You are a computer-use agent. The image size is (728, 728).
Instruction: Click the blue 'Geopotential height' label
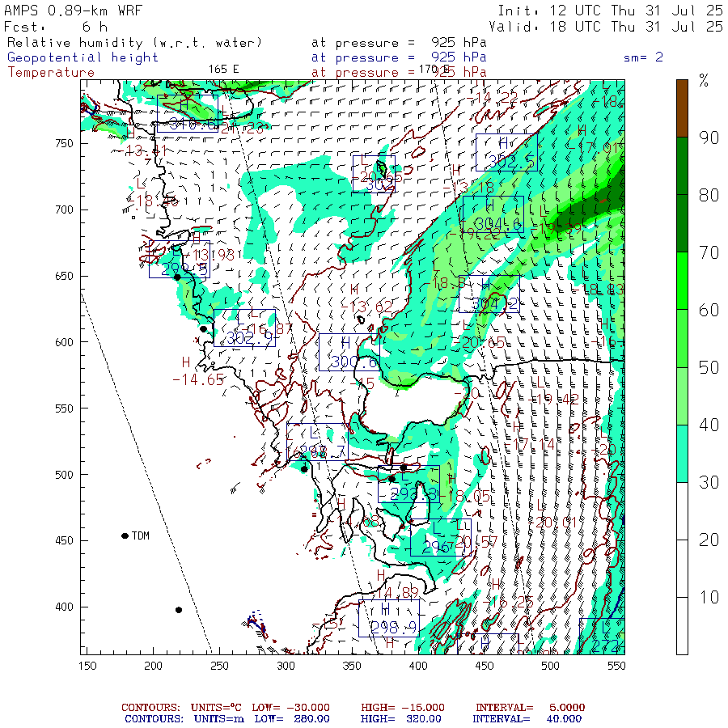[x=83, y=57]
